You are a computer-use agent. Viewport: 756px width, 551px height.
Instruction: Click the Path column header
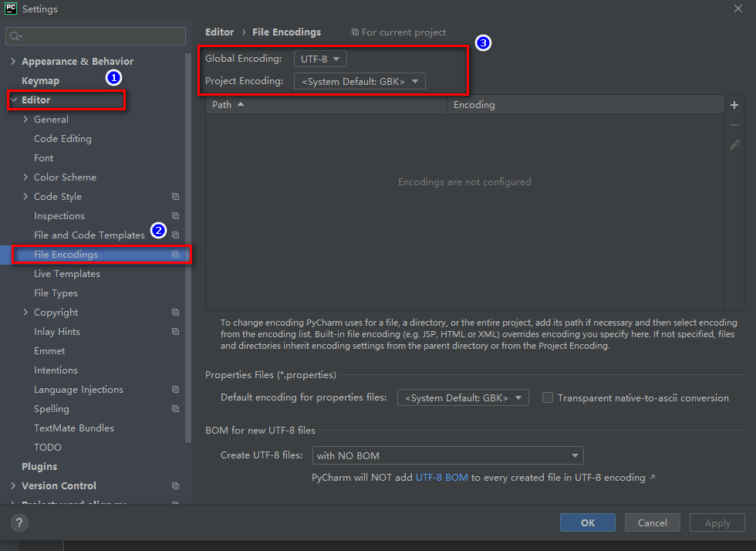point(326,105)
